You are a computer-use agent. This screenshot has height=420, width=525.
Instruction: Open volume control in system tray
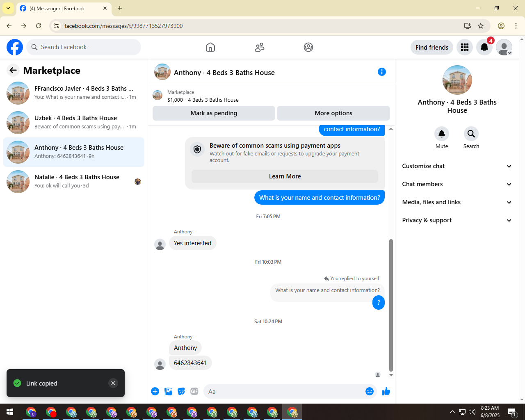click(472, 412)
